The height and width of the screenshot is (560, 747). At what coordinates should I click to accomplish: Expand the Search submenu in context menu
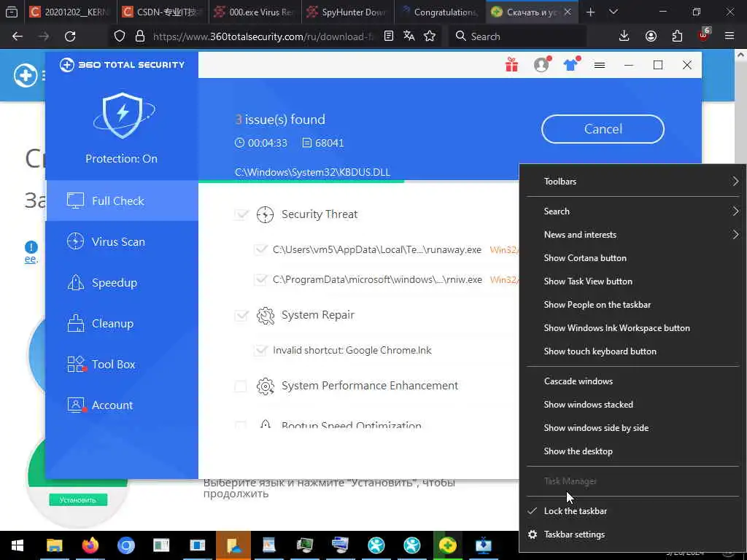point(632,211)
